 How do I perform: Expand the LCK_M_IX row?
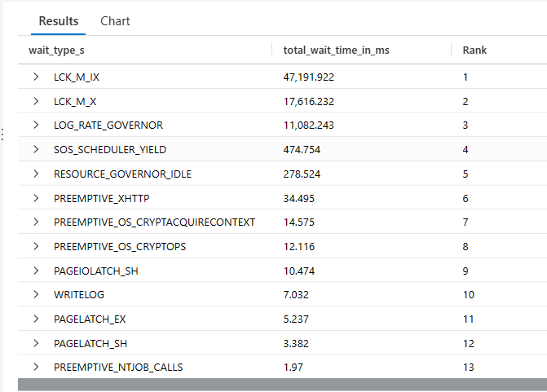(x=36, y=77)
